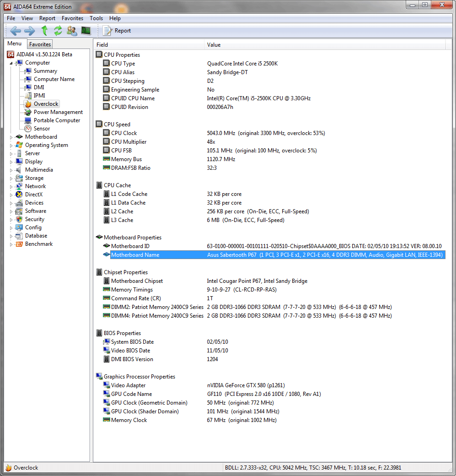Select DMI in the tree
Screen dimensions: 456x476
(39, 87)
